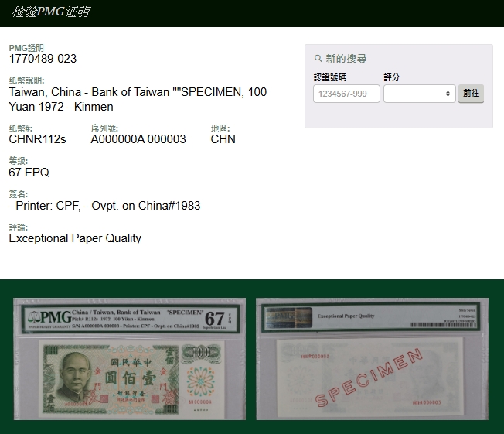Image resolution: width=504 pixels, height=434 pixels.
Task: Click the 紙幣說明 label
Action: 27,80
